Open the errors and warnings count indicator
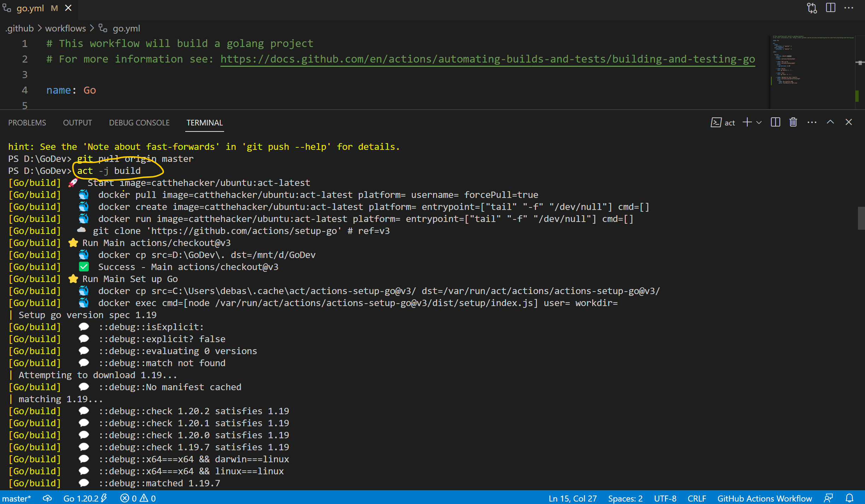This screenshot has width=865, height=504. [x=138, y=498]
